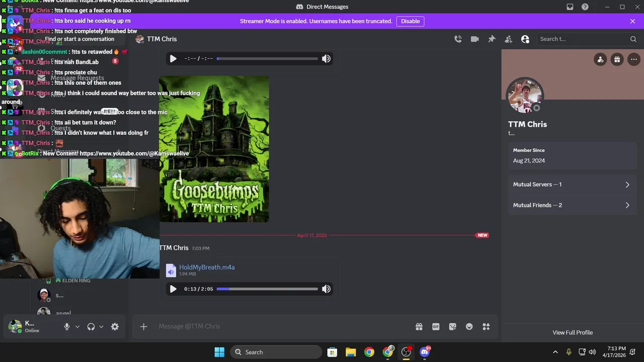Click Find or start a conversation
The image size is (644, 362).
click(79, 39)
